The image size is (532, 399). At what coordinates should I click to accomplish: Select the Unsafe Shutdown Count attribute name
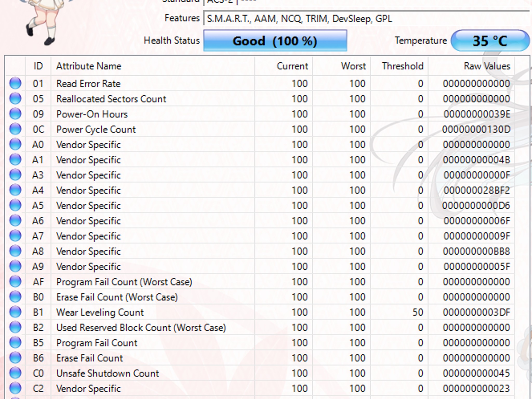coord(108,373)
